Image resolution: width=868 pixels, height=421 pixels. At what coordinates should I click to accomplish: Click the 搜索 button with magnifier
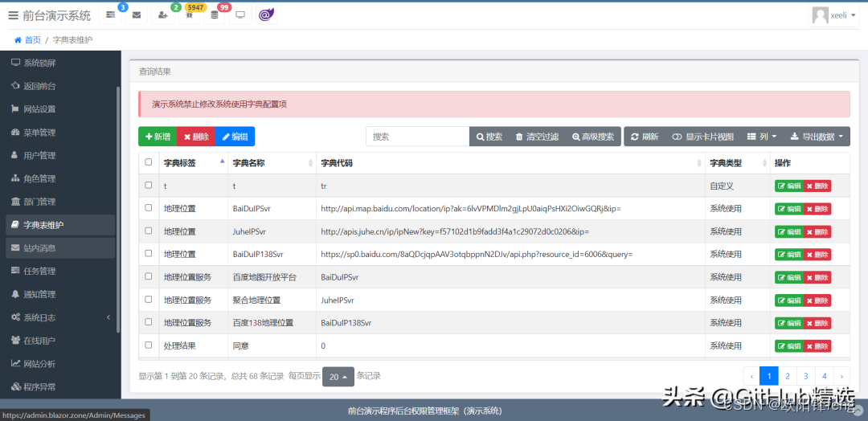coord(489,137)
